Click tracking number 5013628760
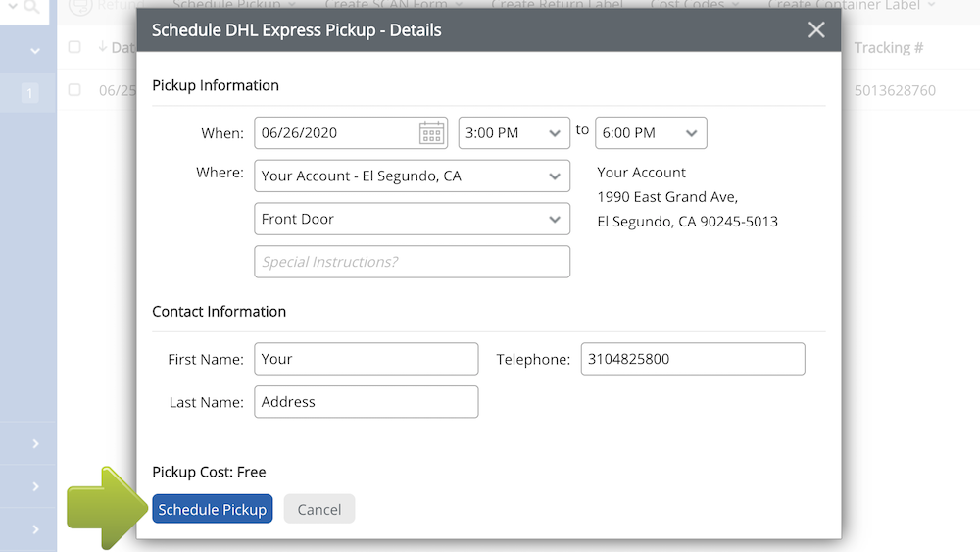Screen dimensions: 980x552 coord(895,90)
